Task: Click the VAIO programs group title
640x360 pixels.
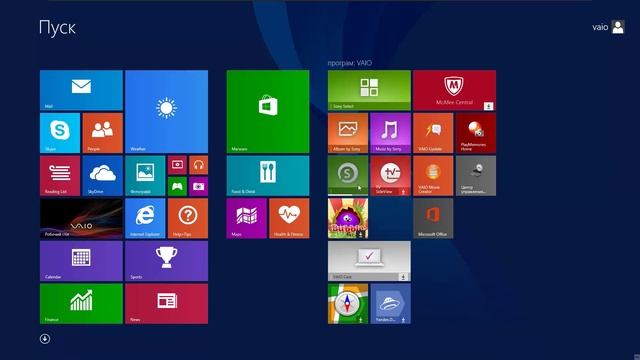Action: [x=349, y=63]
